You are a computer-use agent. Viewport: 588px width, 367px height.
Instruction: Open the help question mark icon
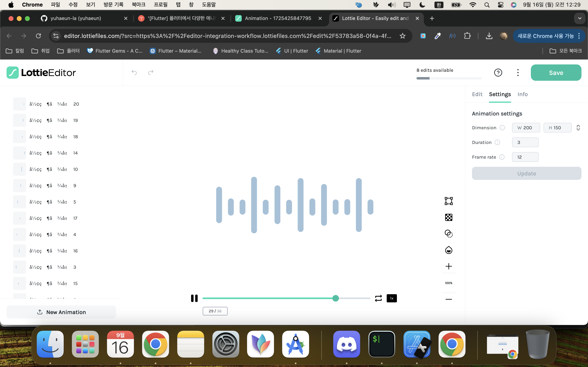click(x=498, y=73)
